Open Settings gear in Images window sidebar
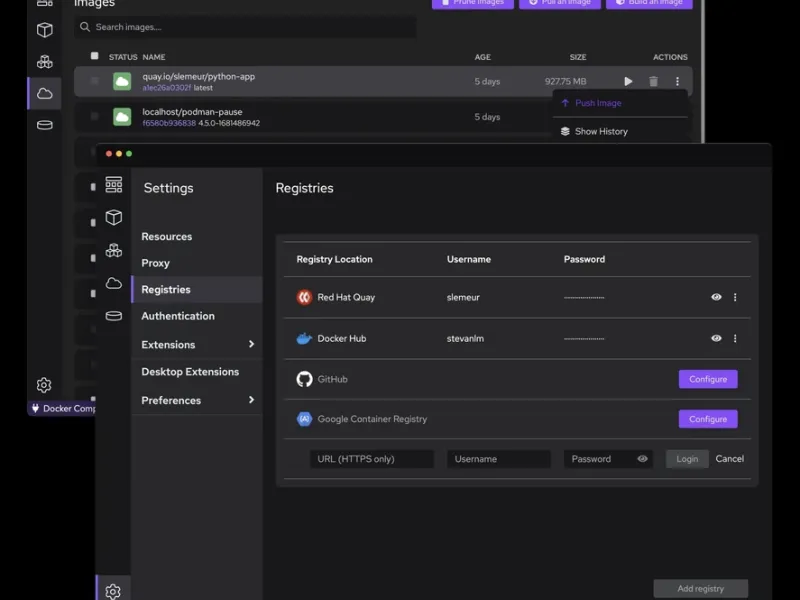This screenshot has width=800, height=600. pos(44,385)
